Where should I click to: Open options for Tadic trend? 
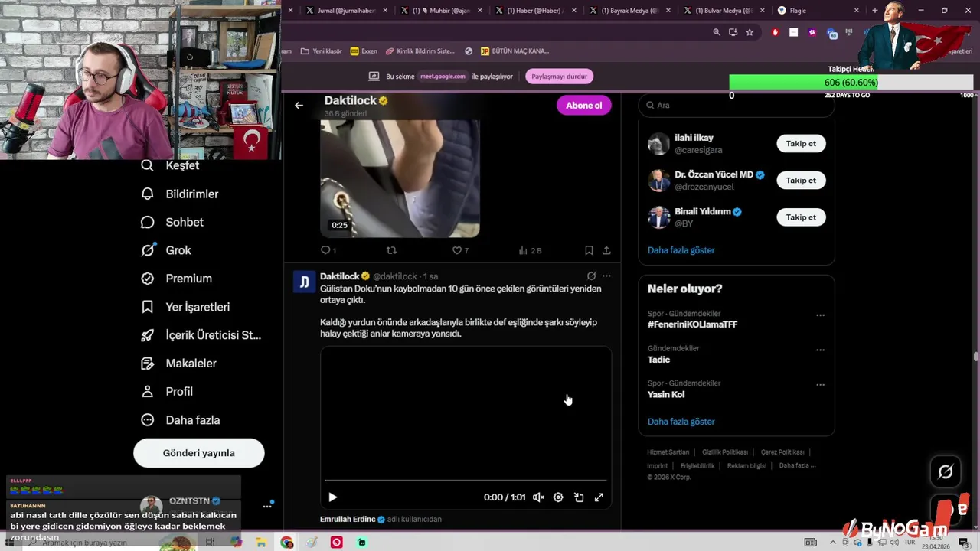point(820,350)
